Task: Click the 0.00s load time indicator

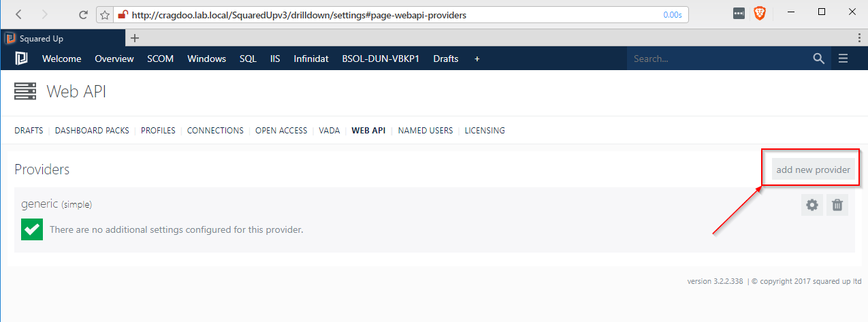Action: pyautogui.click(x=672, y=14)
